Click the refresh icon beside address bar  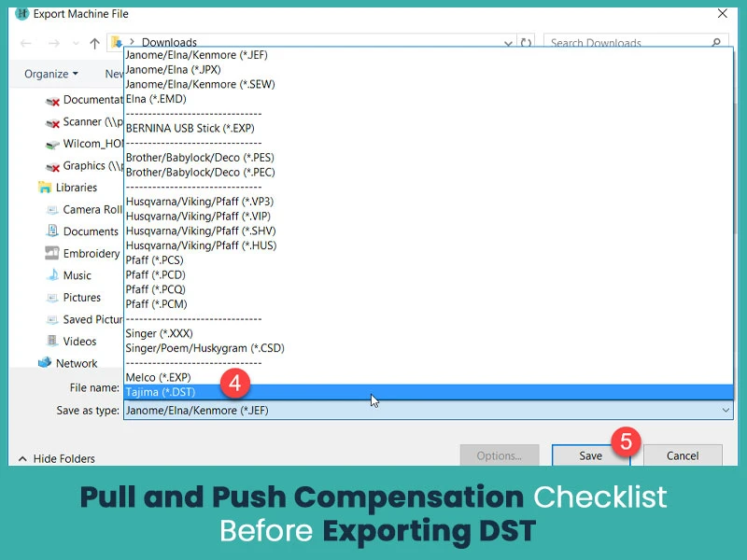tap(523, 42)
